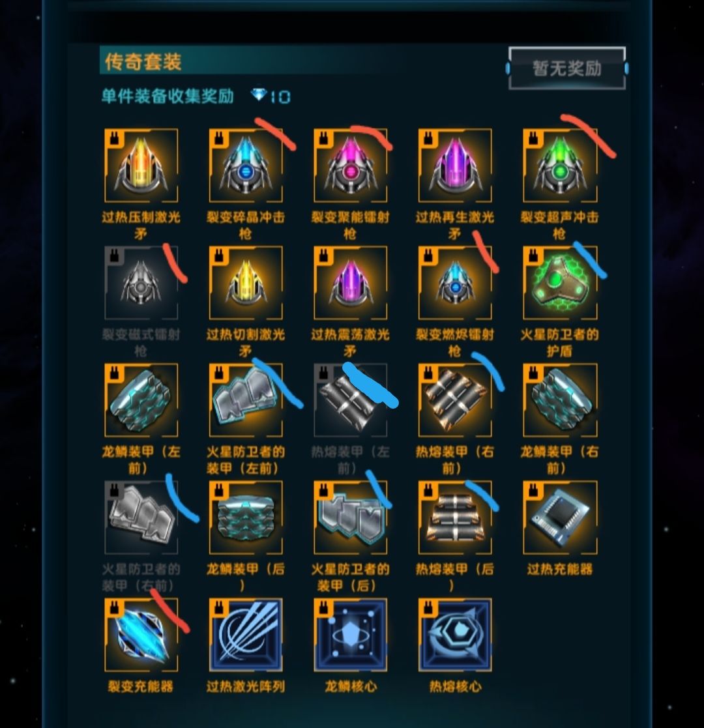
Task: Tap the locked 热熔装甲（左前）icon
Action: [351, 400]
